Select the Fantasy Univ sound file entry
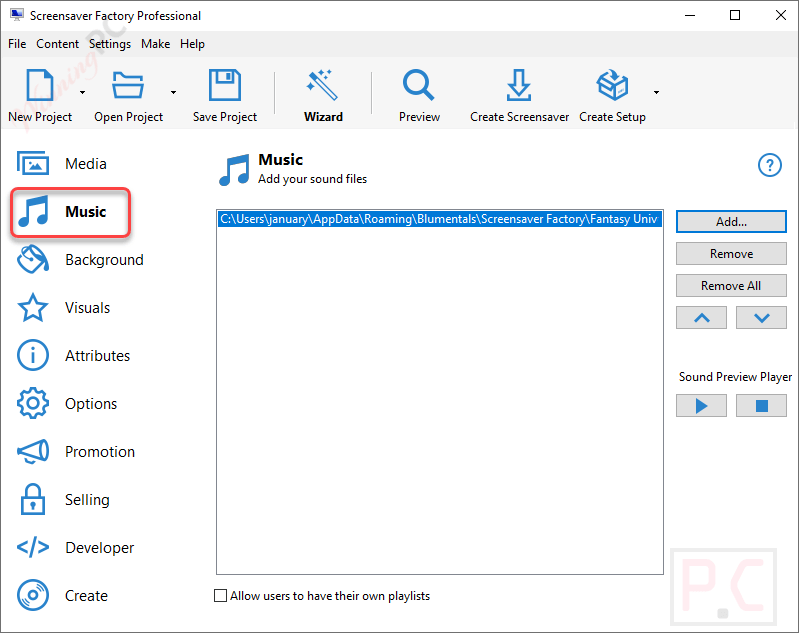Image resolution: width=799 pixels, height=633 pixels. coord(440,219)
